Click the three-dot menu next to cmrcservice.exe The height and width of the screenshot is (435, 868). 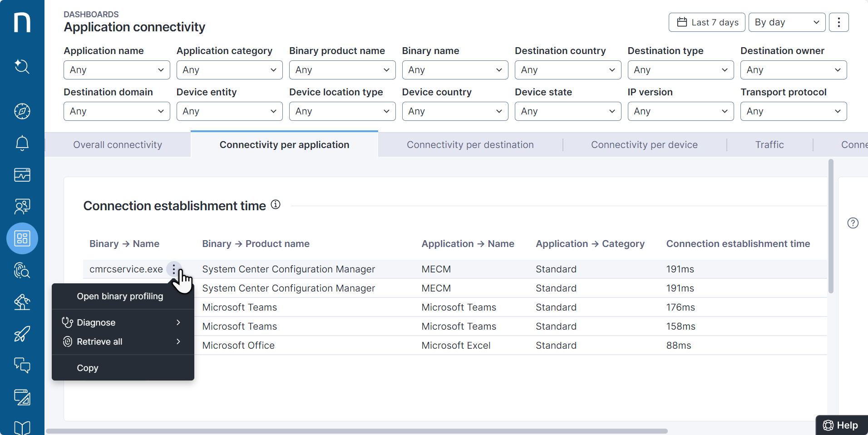[174, 269]
